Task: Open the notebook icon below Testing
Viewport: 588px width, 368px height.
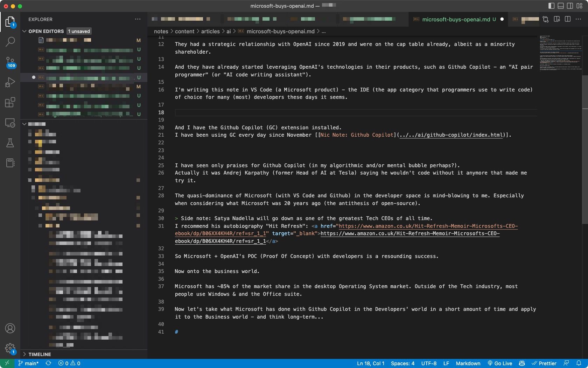Action: point(10,163)
